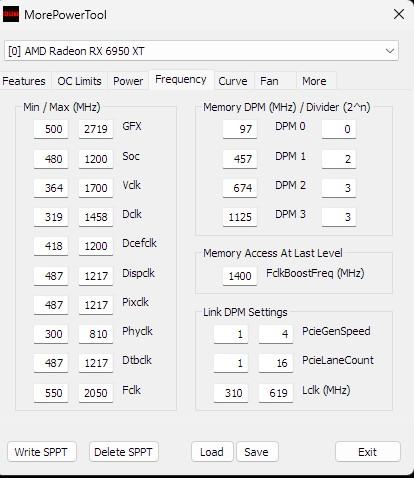414x478 pixels.
Task: Open the Fan tab
Action: tap(269, 81)
